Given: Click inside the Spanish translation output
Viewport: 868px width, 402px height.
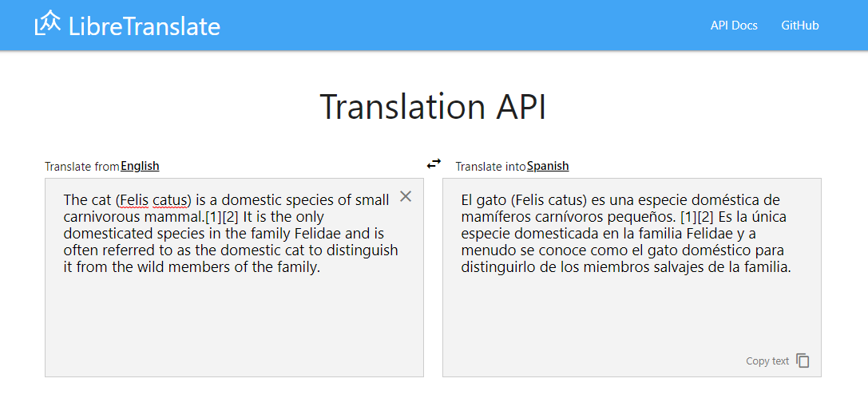Looking at the screenshot, I should [631, 319].
